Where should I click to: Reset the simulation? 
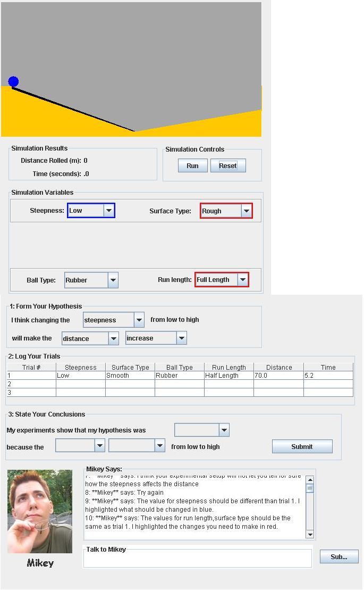227,165
